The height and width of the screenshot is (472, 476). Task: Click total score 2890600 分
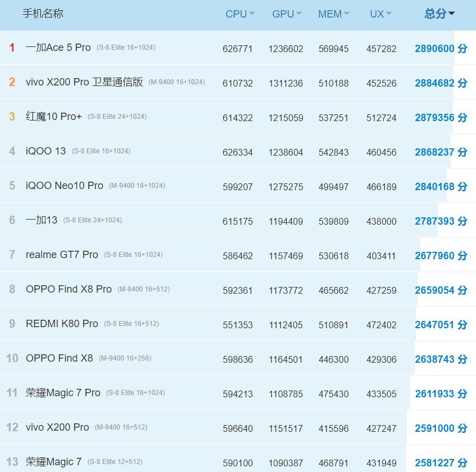point(440,49)
